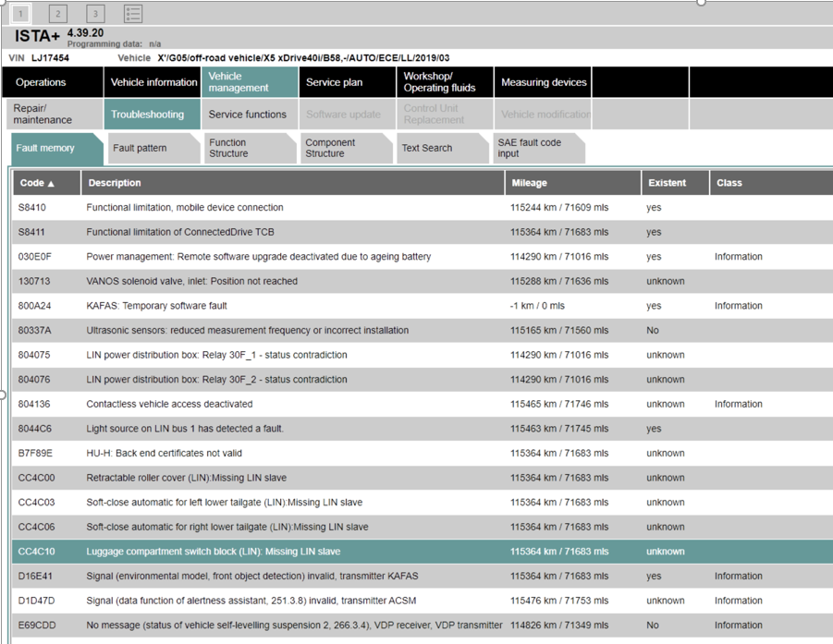Open Measuring devices menu
Screen dimensions: 833x644
point(544,82)
